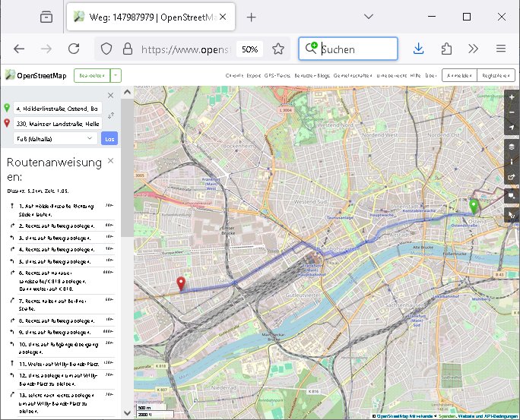Activate the query features tool
The image size is (520, 420).
pyautogui.click(x=512, y=213)
